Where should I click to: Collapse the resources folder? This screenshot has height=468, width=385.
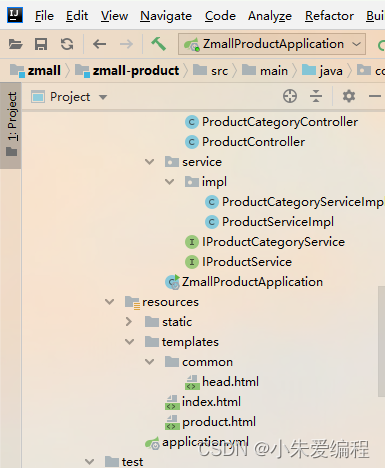click(109, 302)
